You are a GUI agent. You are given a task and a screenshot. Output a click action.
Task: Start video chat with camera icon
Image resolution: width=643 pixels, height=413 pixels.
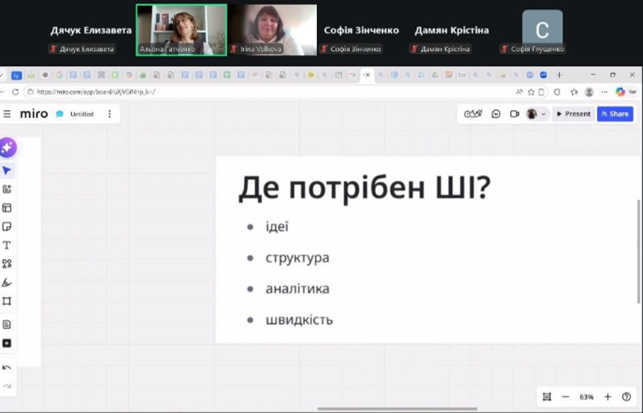pyautogui.click(x=514, y=114)
